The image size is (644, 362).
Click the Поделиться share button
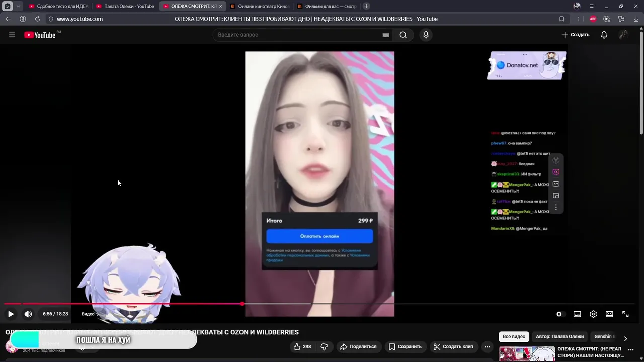(358, 346)
